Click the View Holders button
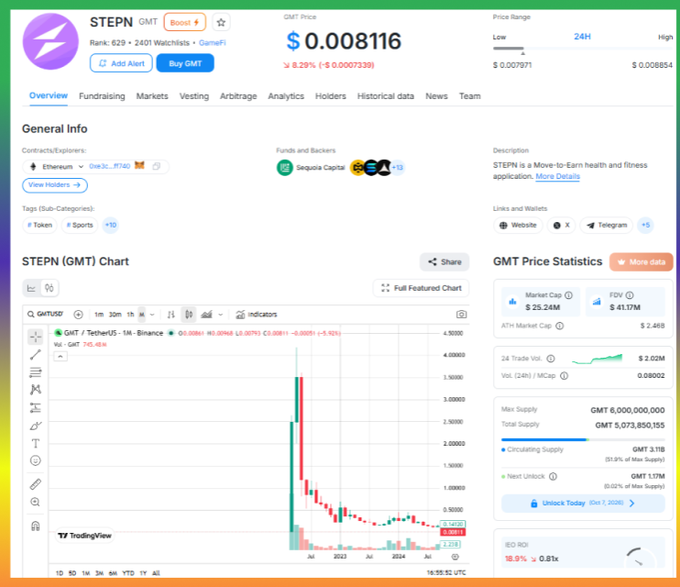This screenshot has width=680, height=587. (55, 185)
